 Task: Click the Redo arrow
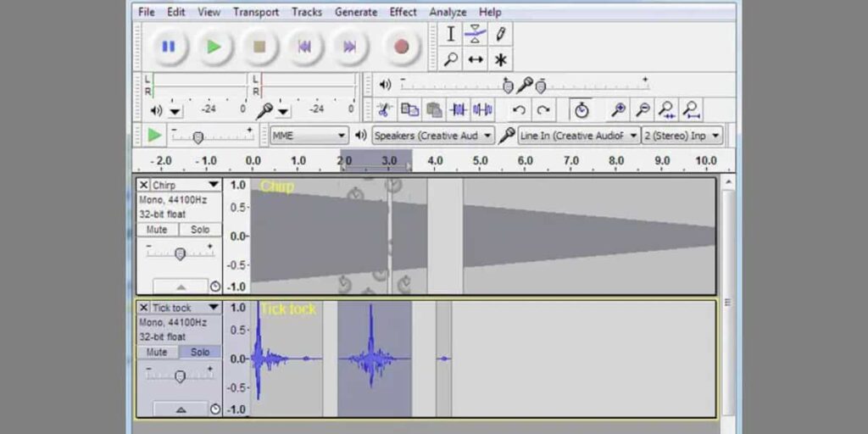[x=543, y=109]
